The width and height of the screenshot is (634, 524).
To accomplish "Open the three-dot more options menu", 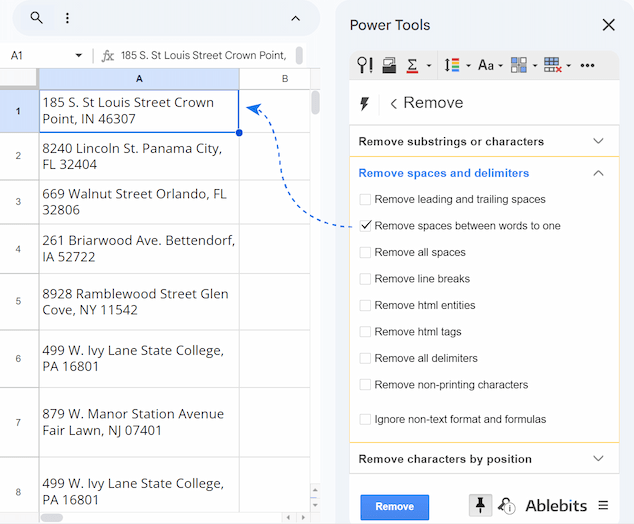I will click(x=68, y=18).
